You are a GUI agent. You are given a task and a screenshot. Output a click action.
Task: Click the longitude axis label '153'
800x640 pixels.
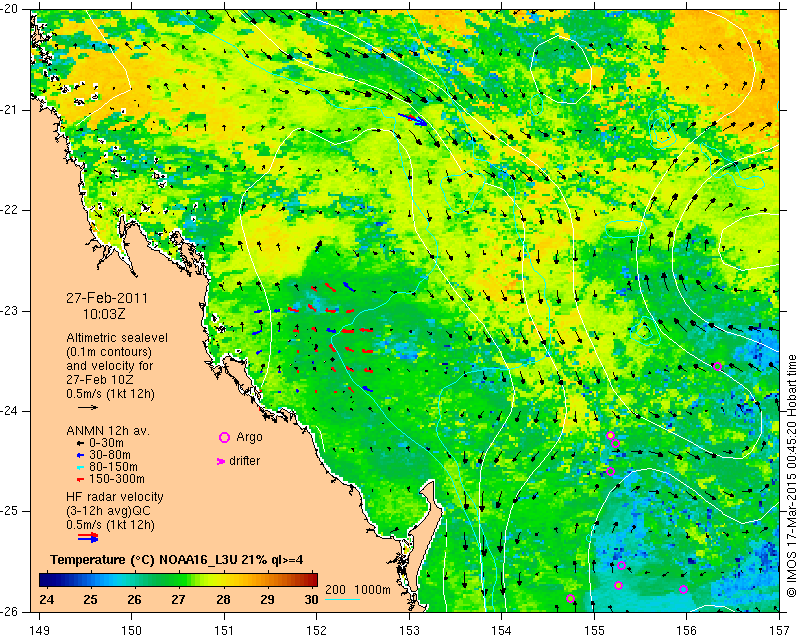click(x=409, y=630)
